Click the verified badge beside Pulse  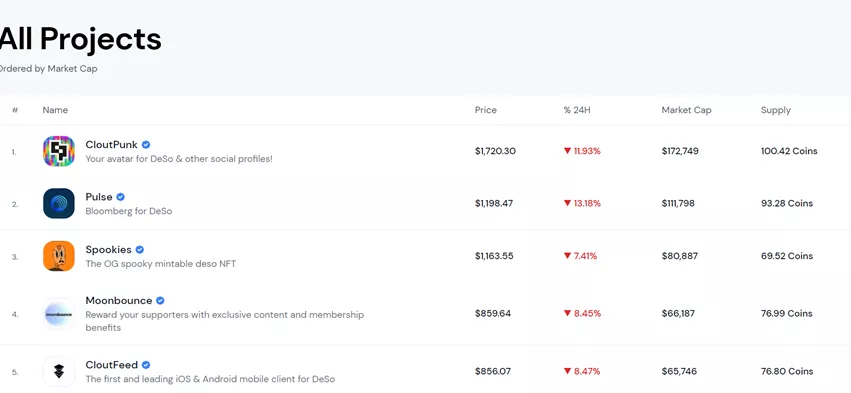click(120, 196)
